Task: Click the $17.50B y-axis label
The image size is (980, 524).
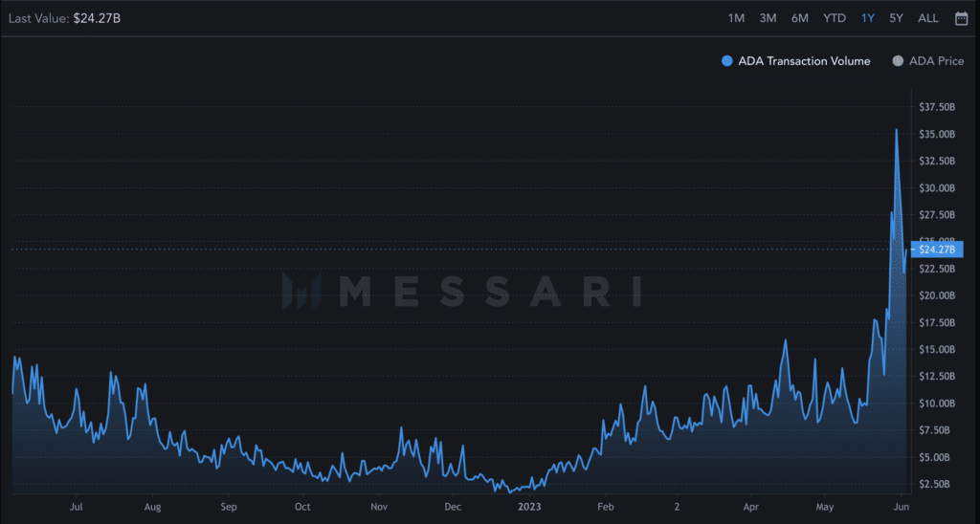Action: [937, 323]
